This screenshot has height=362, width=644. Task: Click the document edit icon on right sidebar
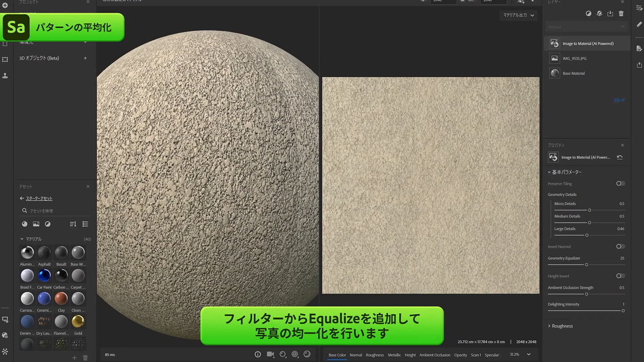pyautogui.click(x=639, y=48)
